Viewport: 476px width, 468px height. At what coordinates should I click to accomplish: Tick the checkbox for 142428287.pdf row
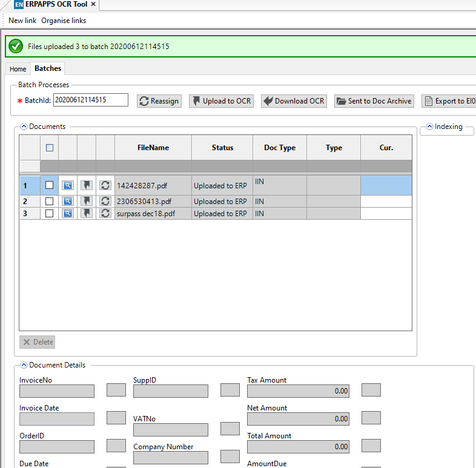[x=50, y=185]
